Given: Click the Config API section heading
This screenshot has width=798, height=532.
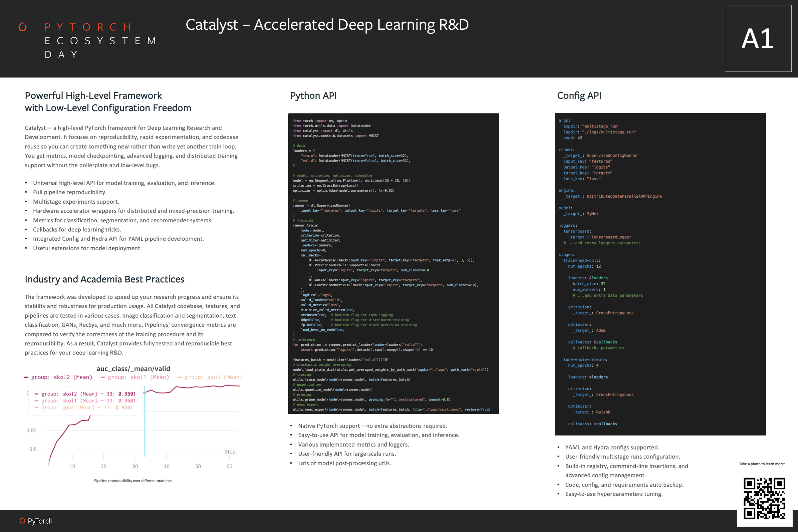Looking at the screenshot, I should click(x=579, y=96).
